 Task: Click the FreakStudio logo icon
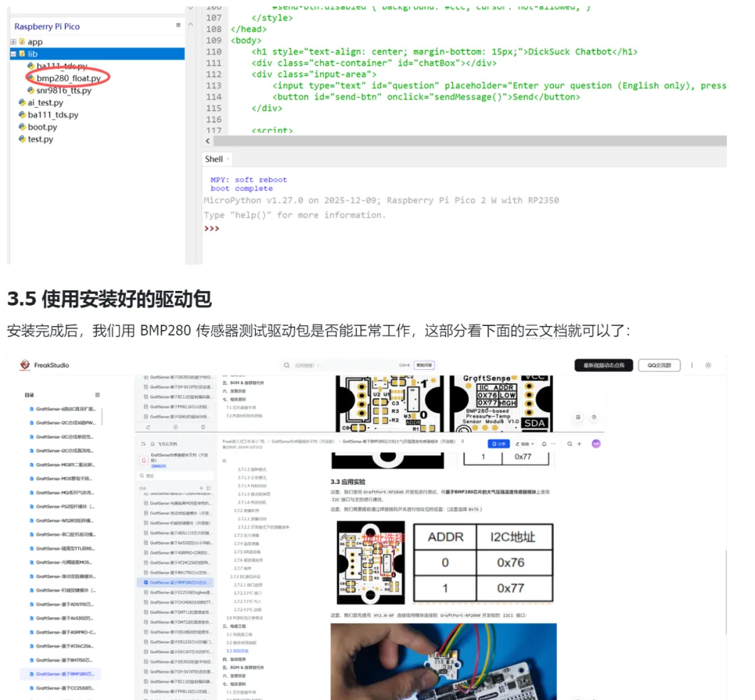click(x=24, y=365)
